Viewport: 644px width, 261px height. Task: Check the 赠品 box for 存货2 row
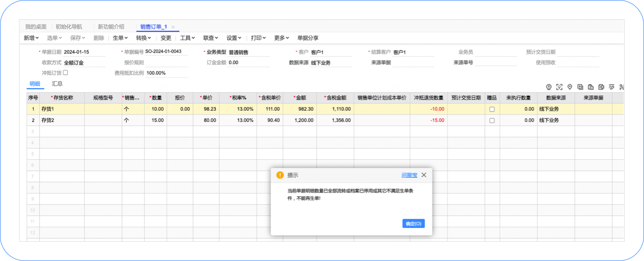click(492, 121)
